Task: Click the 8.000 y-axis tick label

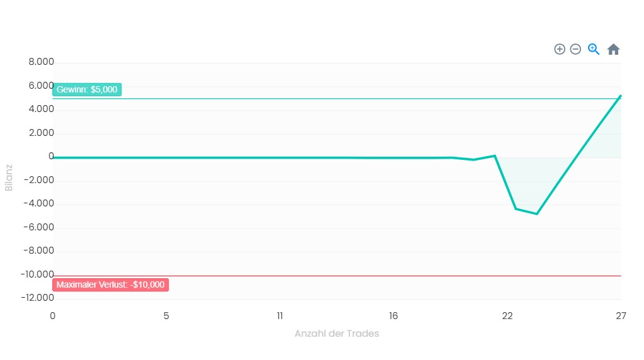Action: (x=41, y=62)
